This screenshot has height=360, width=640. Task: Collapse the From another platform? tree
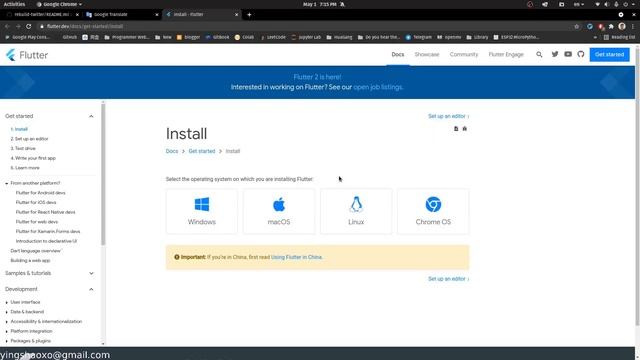click(7, 183)
